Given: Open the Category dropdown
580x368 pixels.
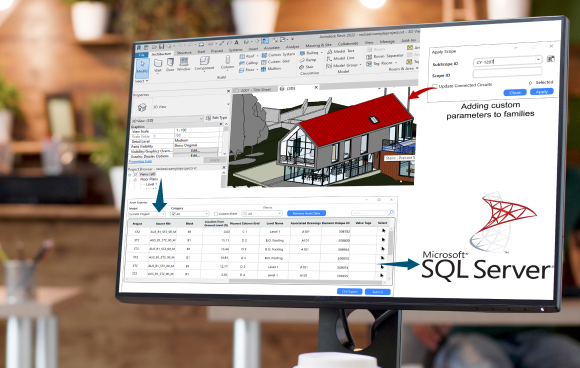Looking at the screenshot, I should point(190,214).
